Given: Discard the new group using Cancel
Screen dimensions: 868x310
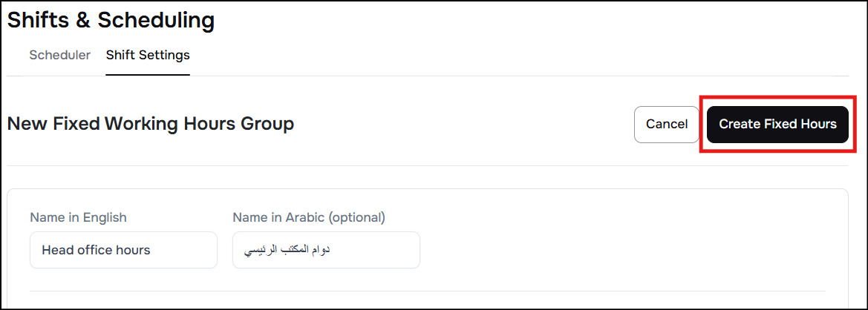Looking at the screenshot, I should tap(666, 124).
